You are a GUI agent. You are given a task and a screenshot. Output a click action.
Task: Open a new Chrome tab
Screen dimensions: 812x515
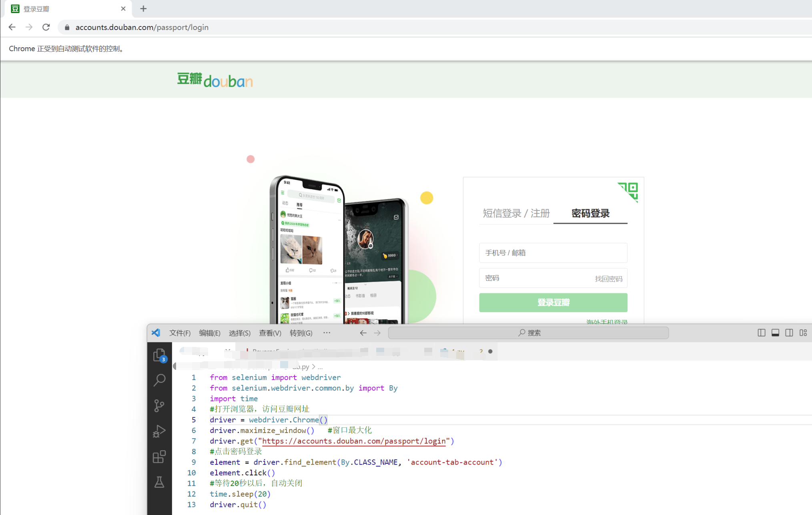click(x=143, y=8)
